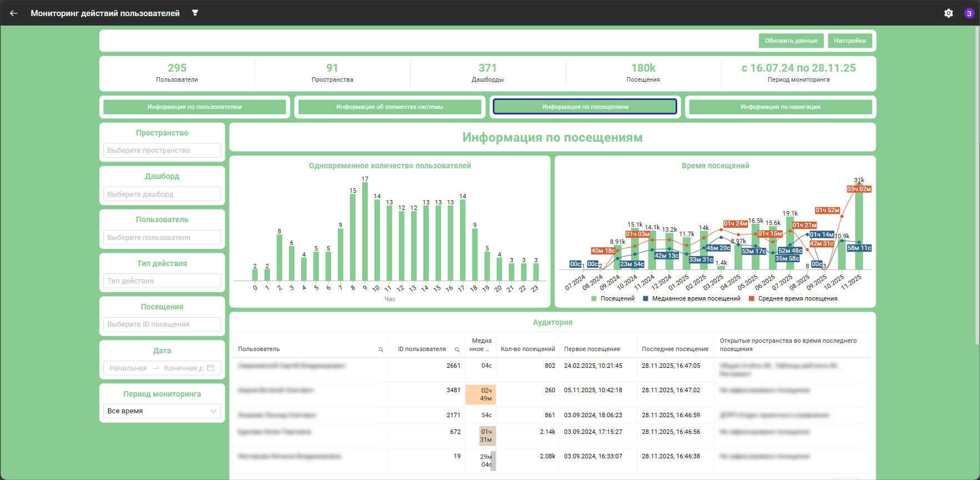The width and height of the screenshot is (980, 480).
Task: Open the settings gear icon
Action: (948, 13)
